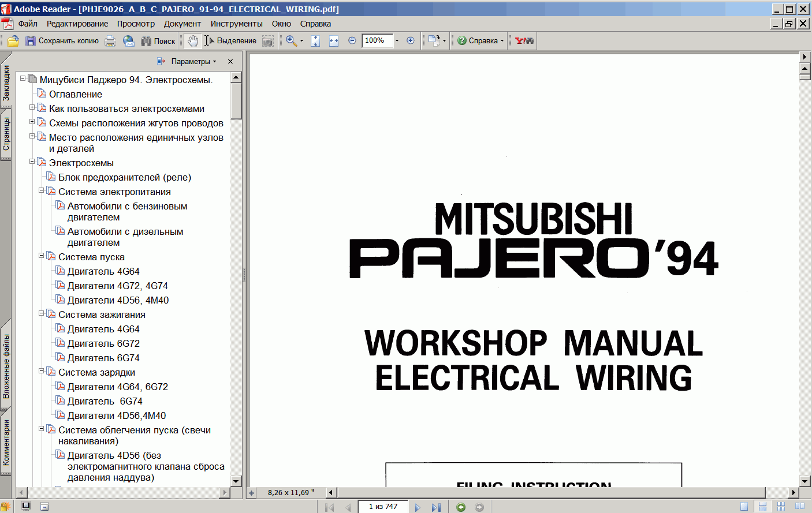The width and height of the screenshot is (812, 513).
Task: Click the Сохранить копию button
Action: (x=62, y=41)
